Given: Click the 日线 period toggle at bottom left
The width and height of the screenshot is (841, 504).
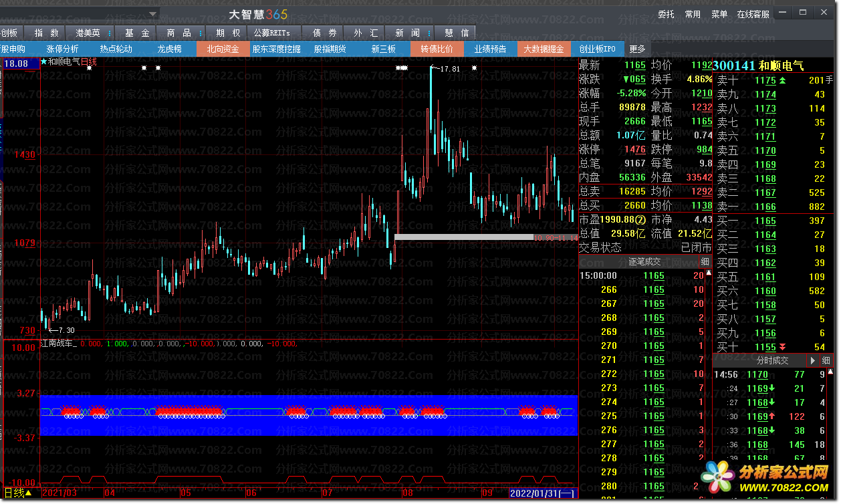Looking at the screenshot, I should point(18,493).
